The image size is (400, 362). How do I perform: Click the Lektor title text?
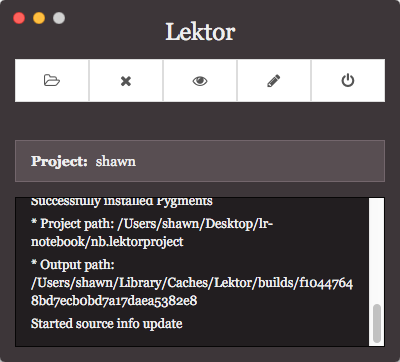pyautogui.click(x=200, y=32)
